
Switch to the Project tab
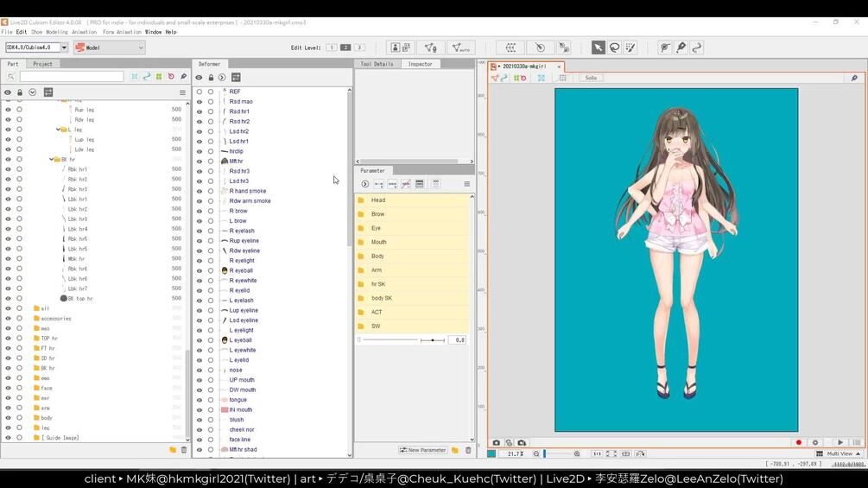[x=42, y=64]
